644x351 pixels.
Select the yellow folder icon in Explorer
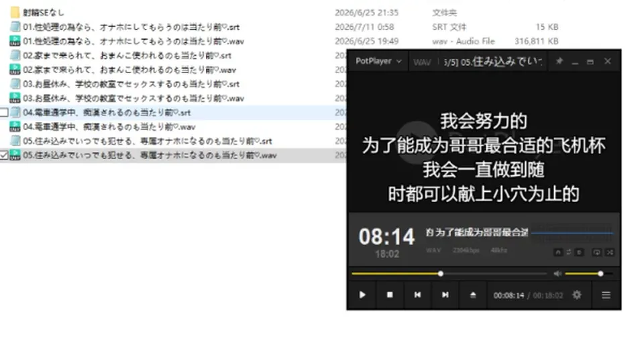tap(15, 12)
